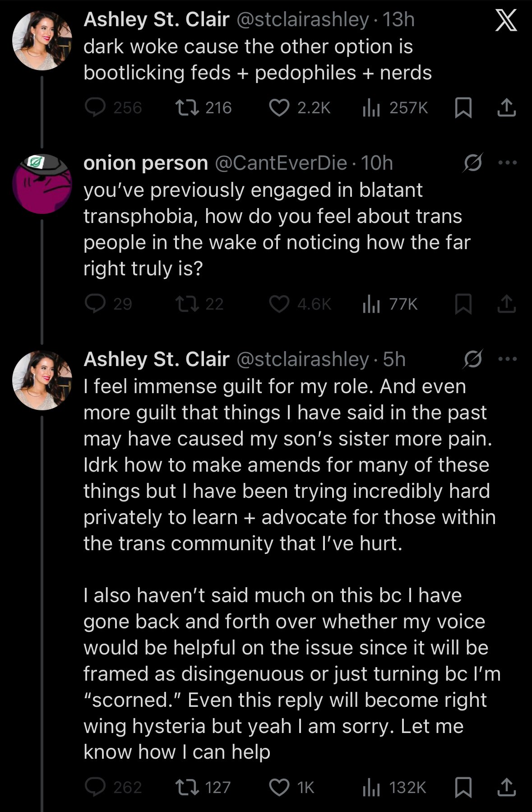This screenshot has width=532, height=812.
Task: Open the @CantEverDie profile handle
Action: coord(281,163)
